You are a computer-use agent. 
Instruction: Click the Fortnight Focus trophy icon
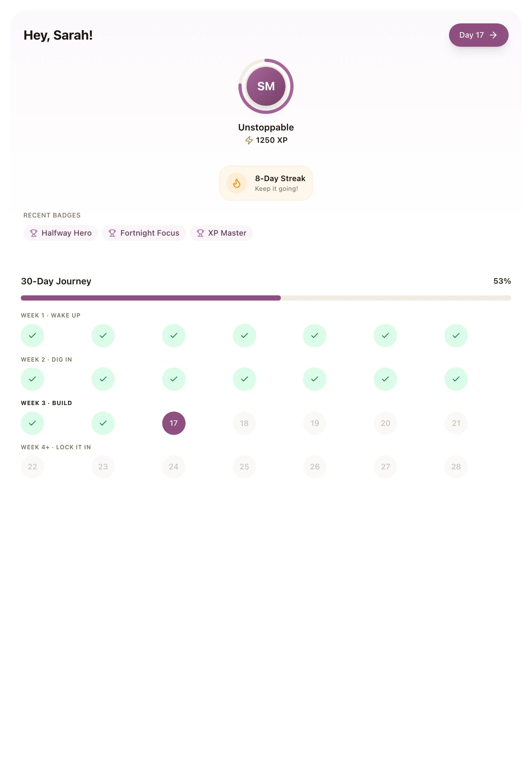(112, 233)
